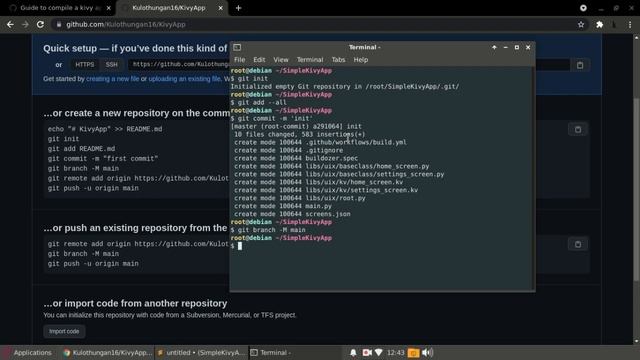This screenshot has height=360, width=640.
Task: Copy the quick setup repository URL
Action: (580, 65)
